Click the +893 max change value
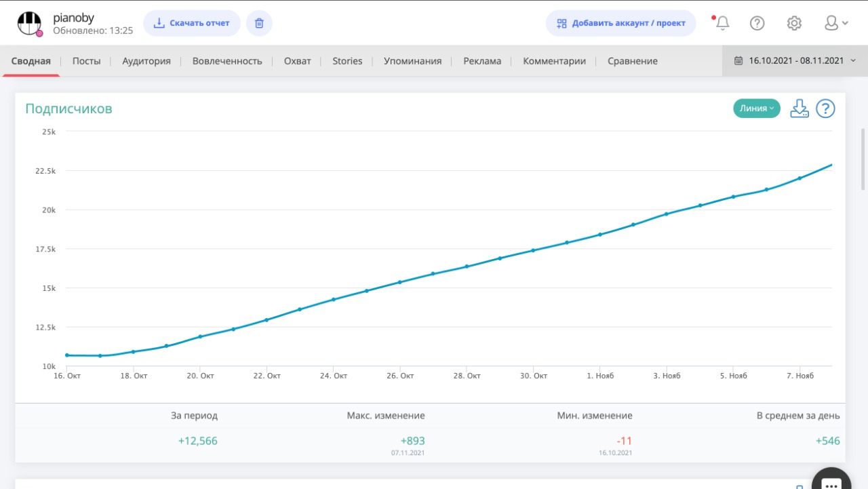This screenshot has width=868, height=489. point(413,441)
